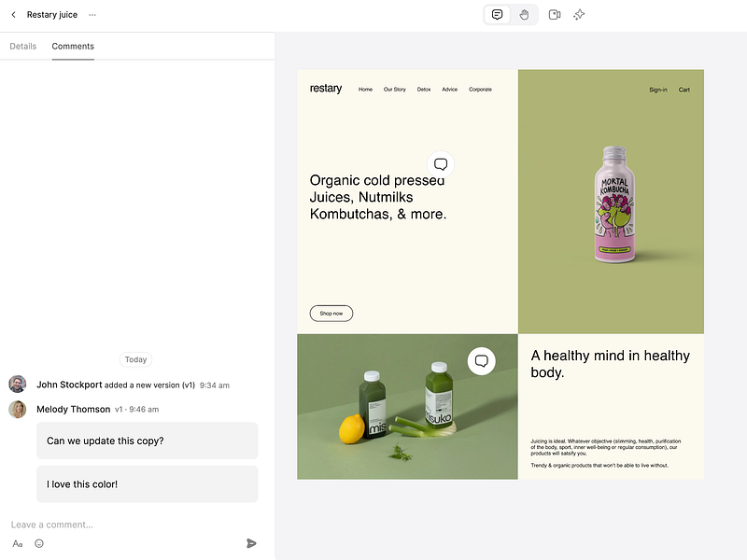
Task: Click John Stockport's avatar
Action: tap(18, 384)
